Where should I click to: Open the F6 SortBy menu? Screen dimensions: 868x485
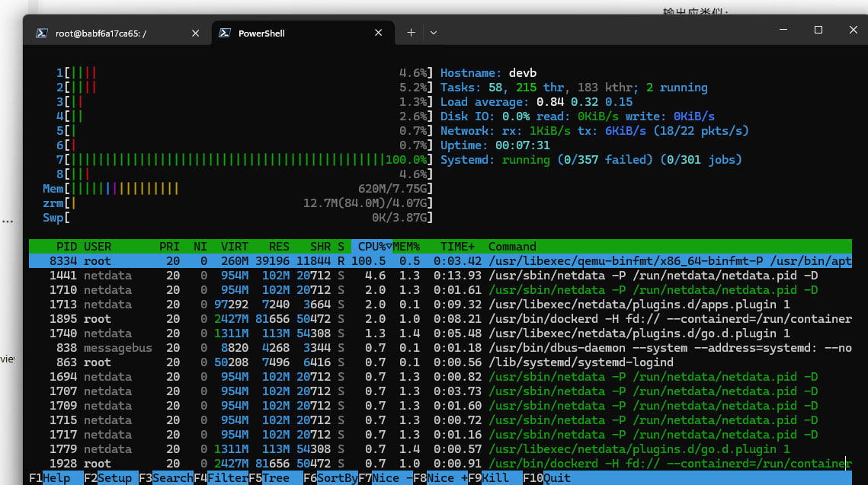[331, 478]
